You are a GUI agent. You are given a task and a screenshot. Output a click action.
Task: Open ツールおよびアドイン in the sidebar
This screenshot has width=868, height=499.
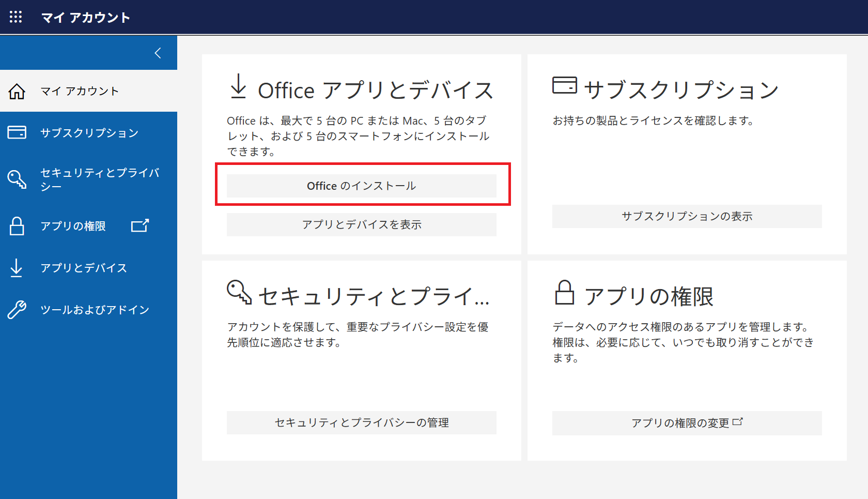[x=88, y=310]
